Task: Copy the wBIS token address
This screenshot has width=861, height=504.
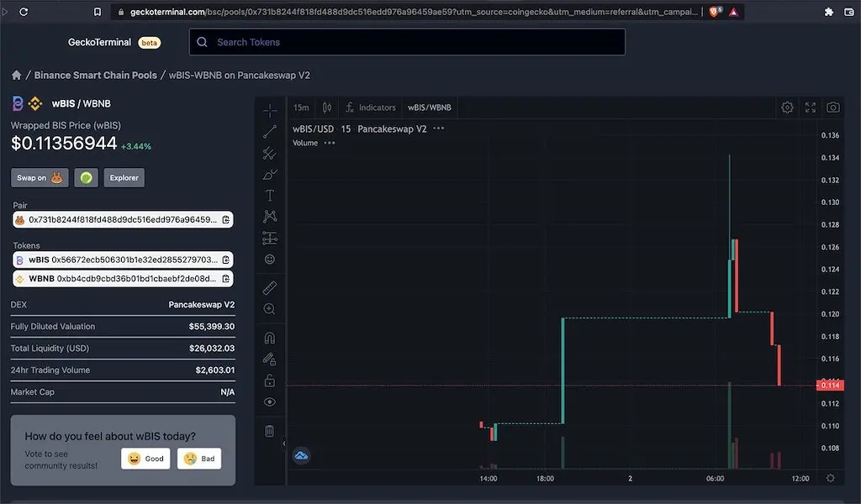Action: point(225,260)
